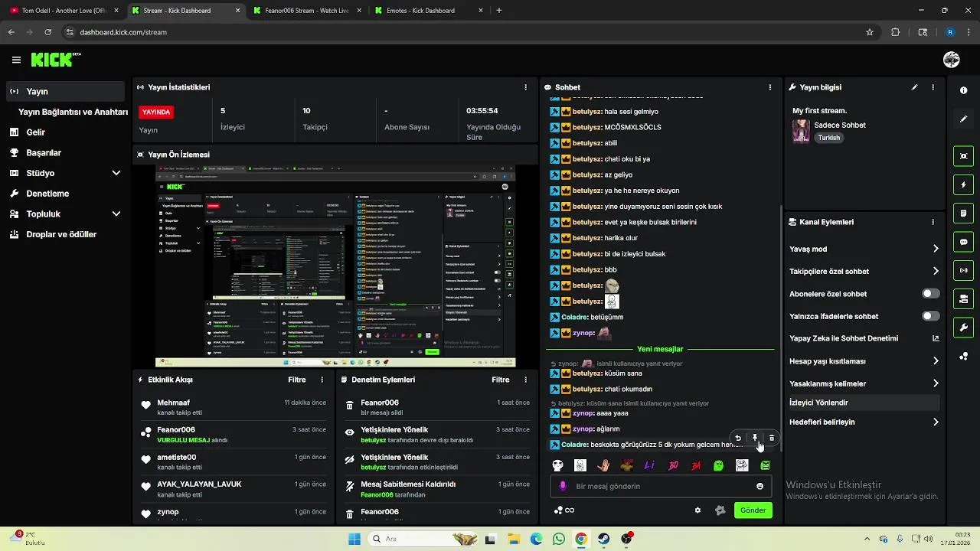This screenshot has height=551, width=980.
Task: Click the purple microphone icon in message box
Action: tap(563, 486)
